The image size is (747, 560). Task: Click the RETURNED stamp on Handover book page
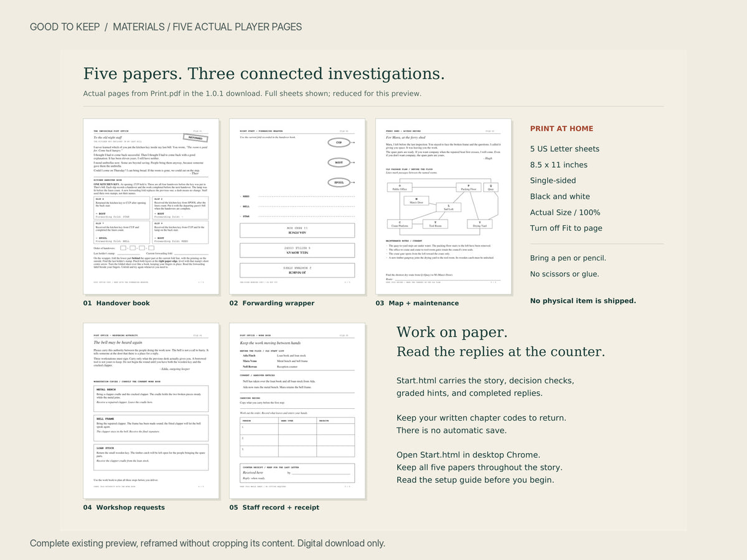coord(195,138)
